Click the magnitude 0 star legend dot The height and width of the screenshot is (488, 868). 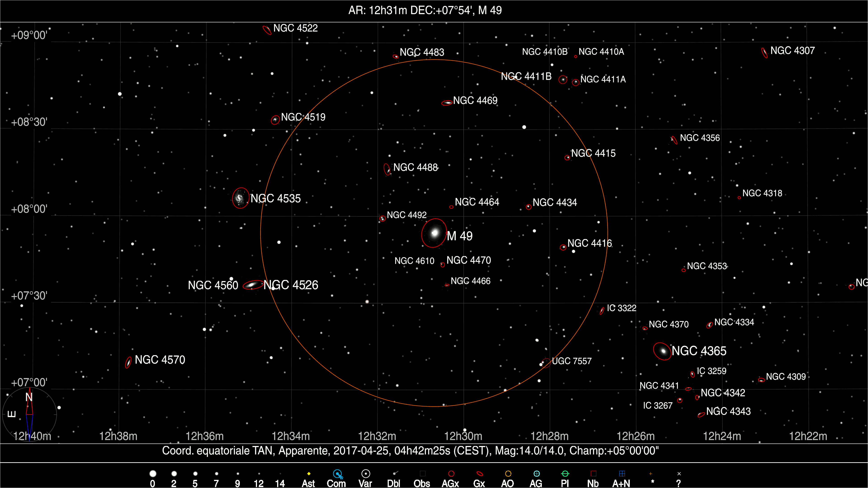tap(153, 474)
